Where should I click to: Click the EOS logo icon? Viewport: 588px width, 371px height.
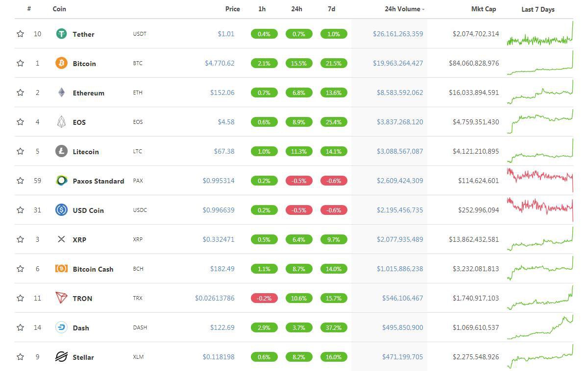coord(61,122)
